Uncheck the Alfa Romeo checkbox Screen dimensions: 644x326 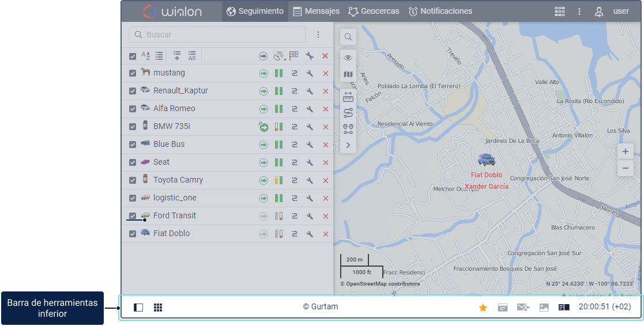click(132, 109)
